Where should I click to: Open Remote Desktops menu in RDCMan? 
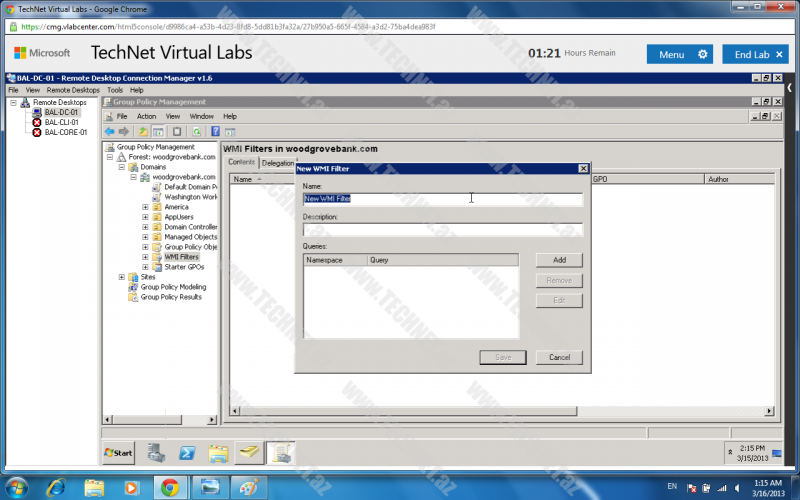tap(73, 90)
